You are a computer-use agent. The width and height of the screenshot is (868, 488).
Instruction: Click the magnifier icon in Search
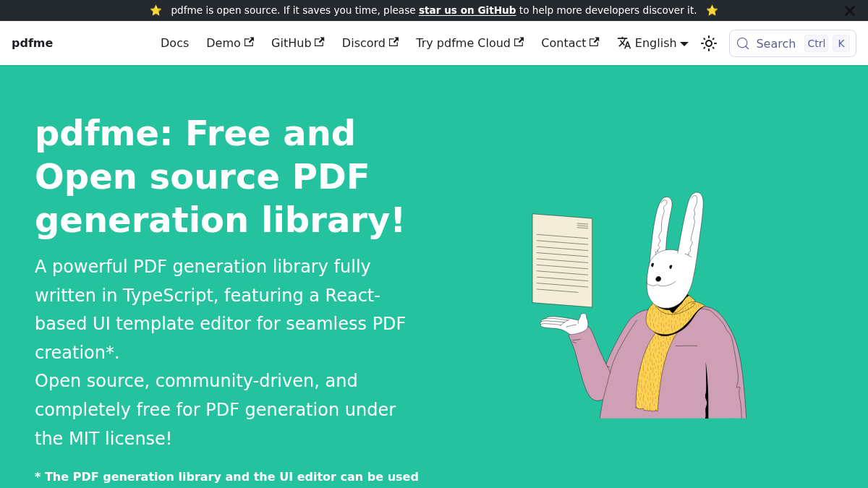(743, 43)
